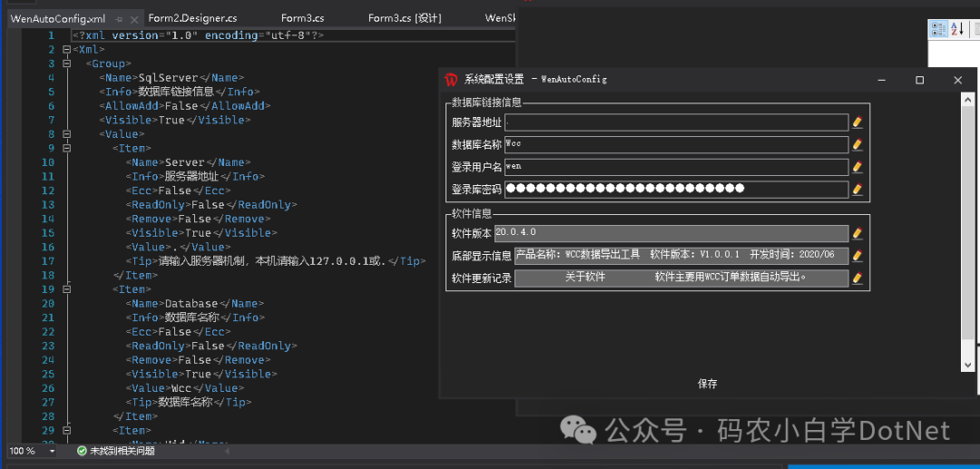The height and width of the screenshot is (469, 980).
Task: Open the 100 % zoom dropdown
Action: coord(52,451)
